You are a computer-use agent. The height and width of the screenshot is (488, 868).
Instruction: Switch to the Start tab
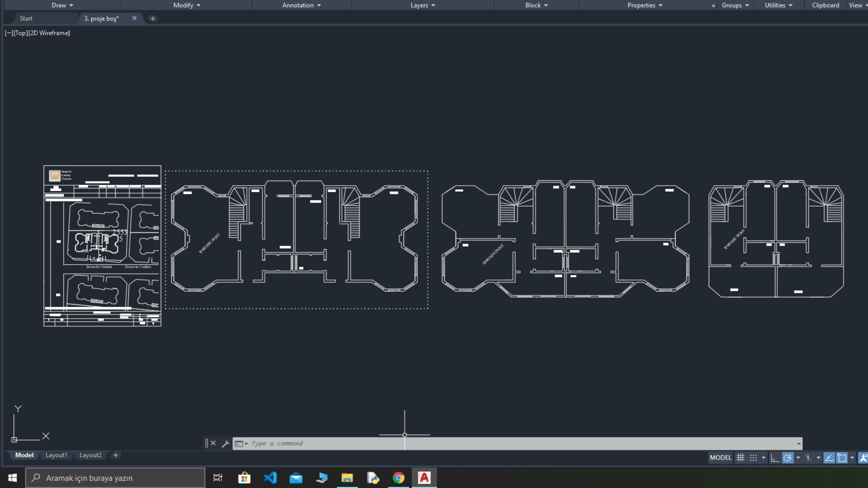(x=26, y=19)
